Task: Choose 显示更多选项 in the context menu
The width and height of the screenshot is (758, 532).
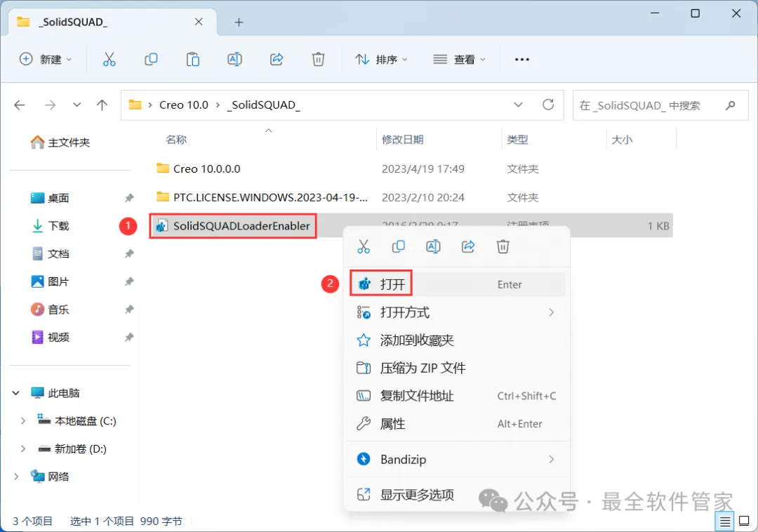Action: 457,494
